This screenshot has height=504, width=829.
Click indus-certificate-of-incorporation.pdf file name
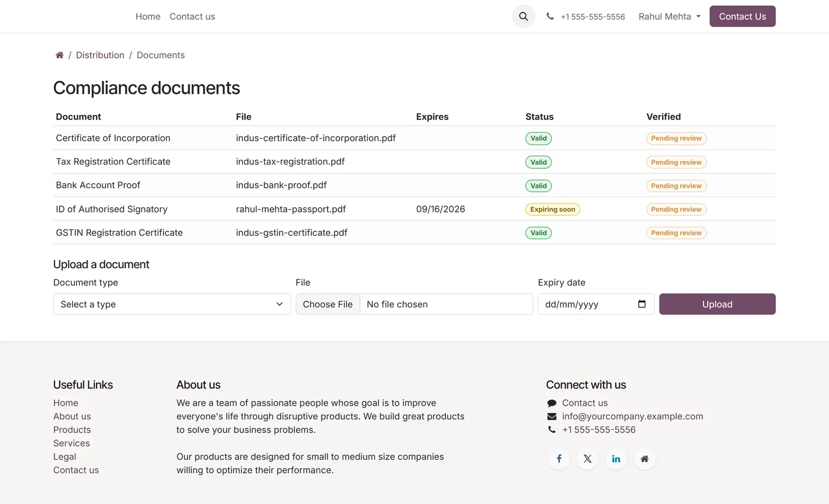pyautogui.click(x=316, y=138)
